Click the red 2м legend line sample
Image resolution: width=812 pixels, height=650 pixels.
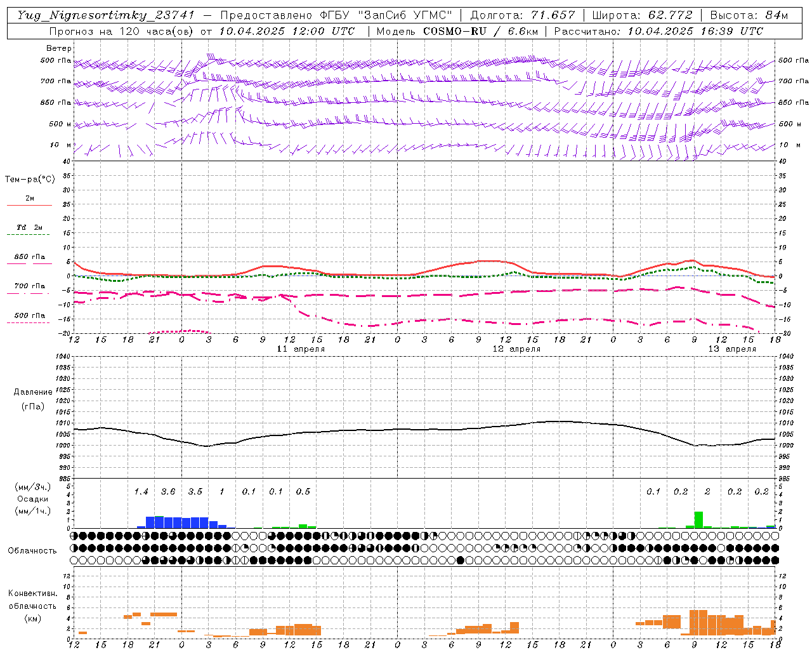[x=29, y=205]
